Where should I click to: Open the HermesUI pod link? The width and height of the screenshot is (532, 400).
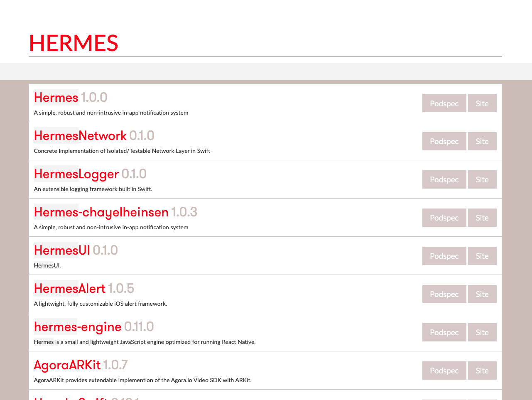click(62, 250)
